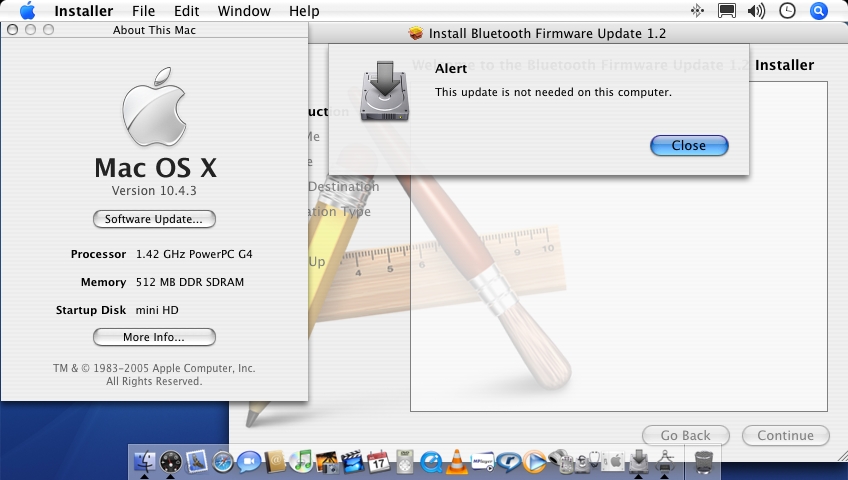848x480 pixels.
Task: Click the Destination step in installer sidebar
Action: coord(343,186)
